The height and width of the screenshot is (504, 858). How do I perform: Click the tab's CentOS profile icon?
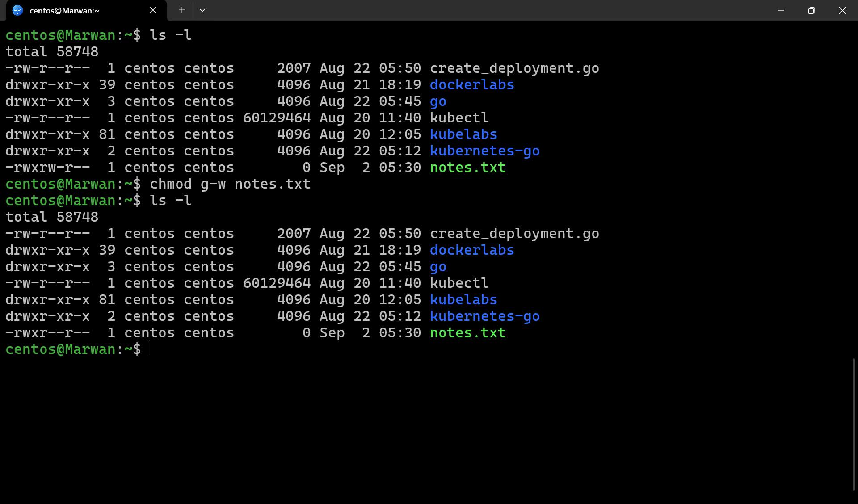coord(17,10)
